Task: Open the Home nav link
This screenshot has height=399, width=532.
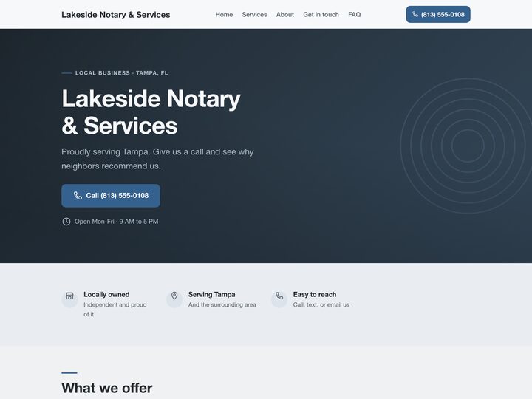Action: click(x=224, y=15)
